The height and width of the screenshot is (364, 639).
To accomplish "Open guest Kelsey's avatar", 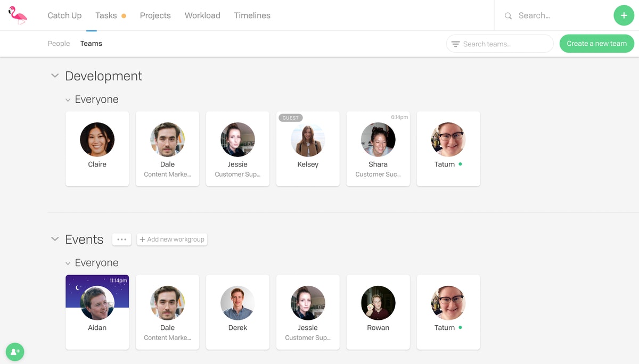I will 308,139.
